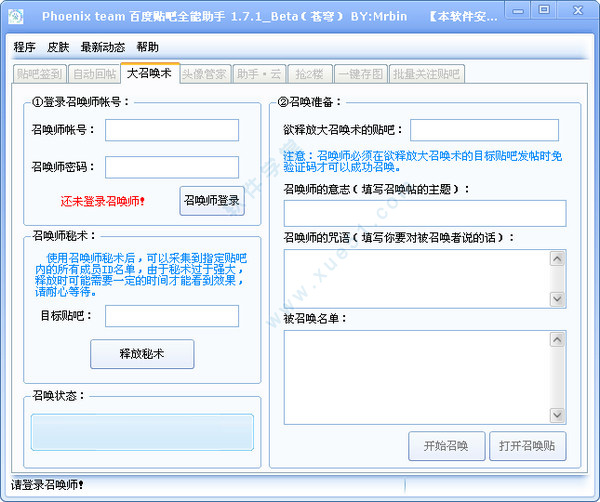Click the 打开召唤贴 button
The height and width of the screenshot is (502, 600).
tap(527, 446)
